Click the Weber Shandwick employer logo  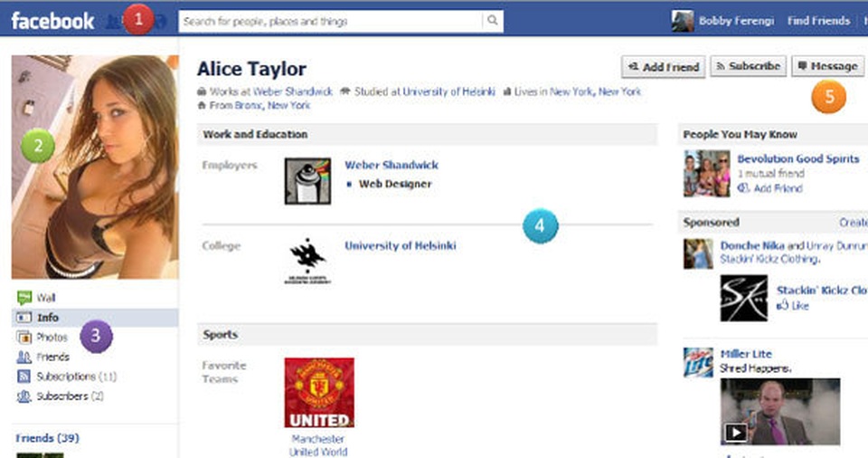pyautogui.click(x=307, y=181)
